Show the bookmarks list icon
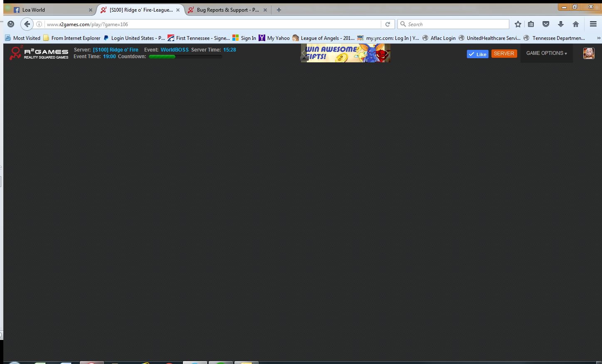 tap(531, 24)
